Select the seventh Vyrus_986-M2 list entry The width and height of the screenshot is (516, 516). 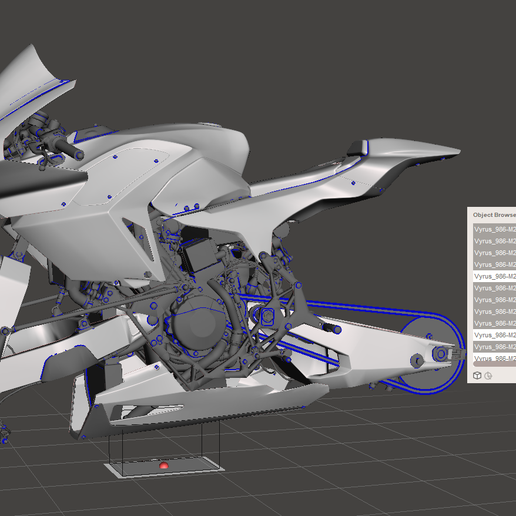[x=494, y=300]
